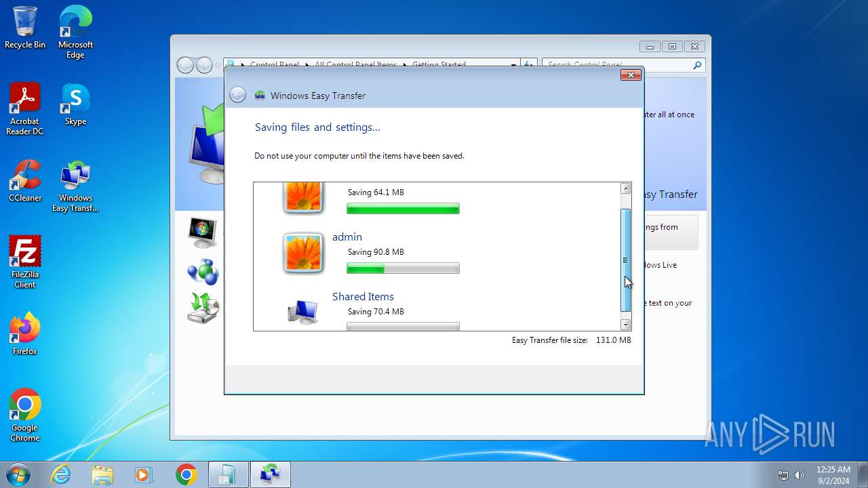Screen dimensions: 868x488
Task: Click the scroll up arrow in the list
Action: point(626,188)
